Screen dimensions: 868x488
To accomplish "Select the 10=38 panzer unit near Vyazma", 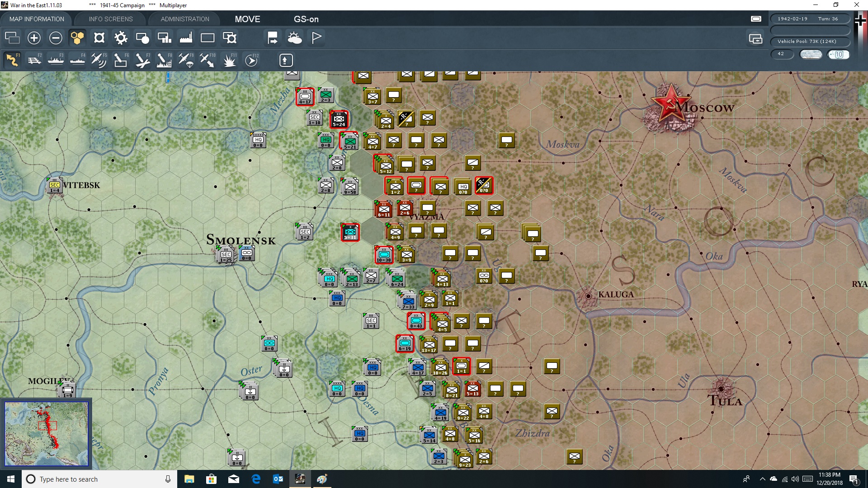I will click(383, 255).
